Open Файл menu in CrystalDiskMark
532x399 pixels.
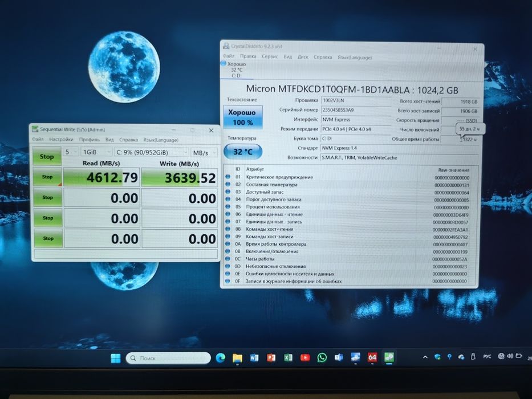click(38, 139)
